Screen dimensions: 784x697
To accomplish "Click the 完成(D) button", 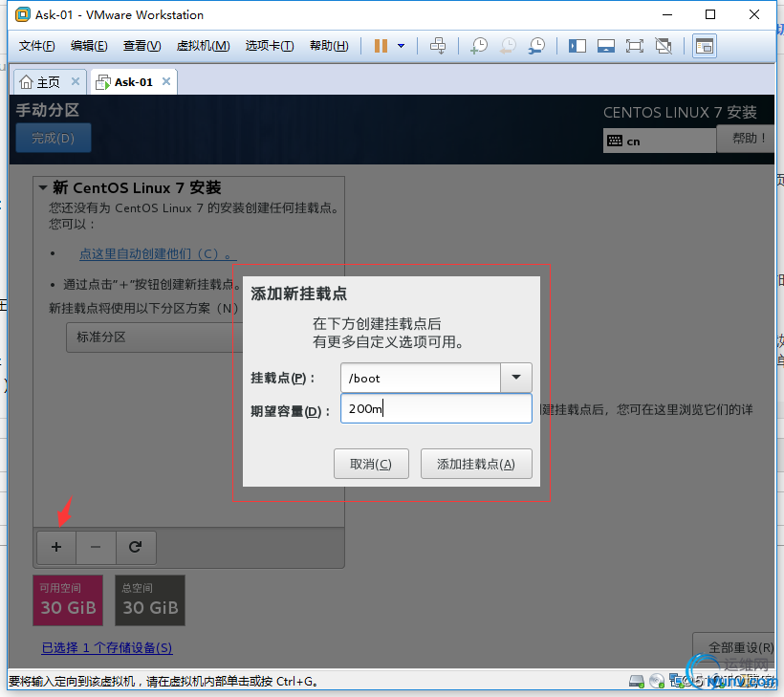I will [54, 138].
